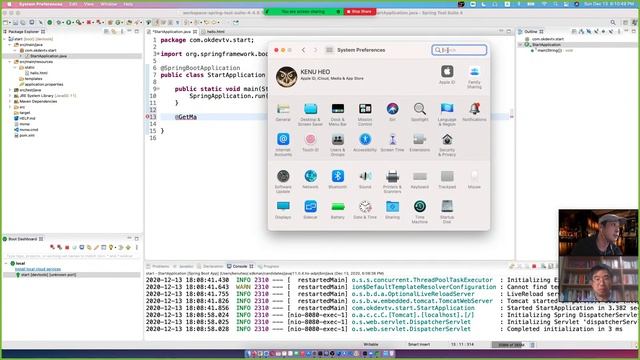Open Startup Disk preferences
Viewport: 640px width, 360px height.
(447, 211)
